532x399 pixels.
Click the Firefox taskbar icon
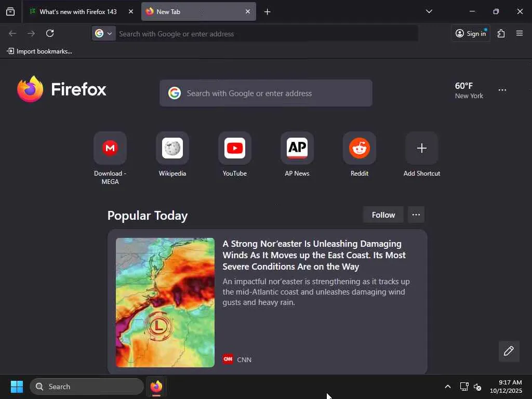pyautogui.click(x=156, y=387)
